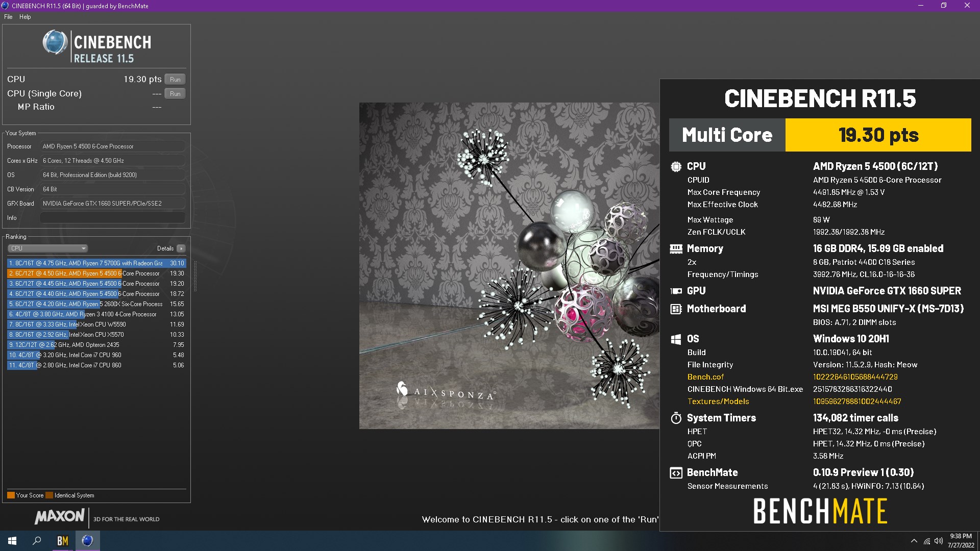Show hidden system tray icons
This screenshot has width=980, height=551.
click(914, 541)
